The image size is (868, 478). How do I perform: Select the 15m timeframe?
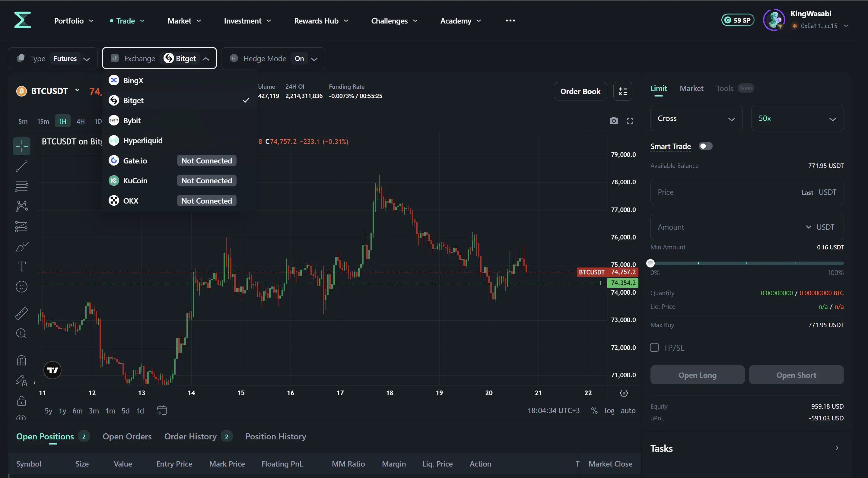(x=43, y=121)
